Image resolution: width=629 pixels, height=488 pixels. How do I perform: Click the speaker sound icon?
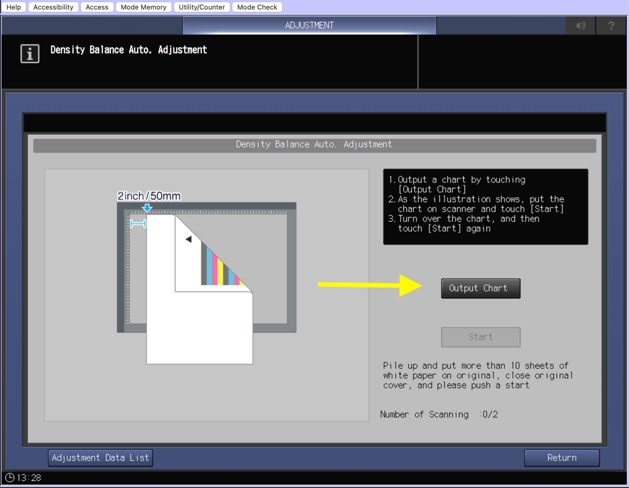pos(581,25)
